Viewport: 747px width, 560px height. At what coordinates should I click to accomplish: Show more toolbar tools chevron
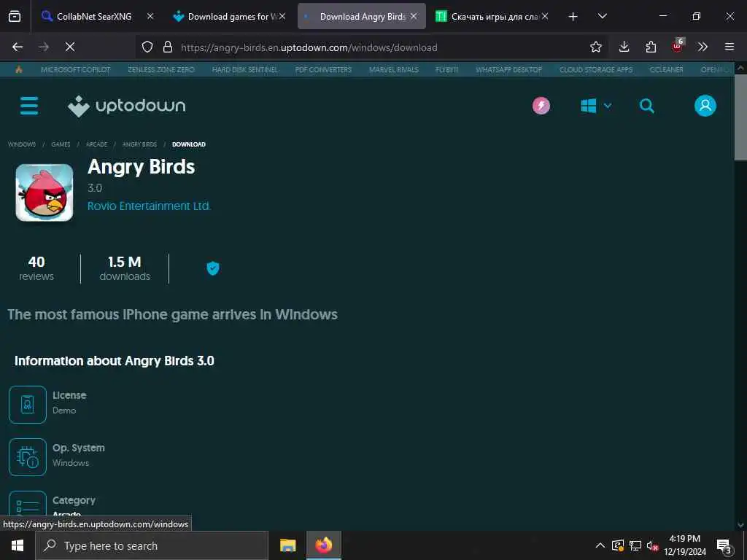(x=703, y=47)
